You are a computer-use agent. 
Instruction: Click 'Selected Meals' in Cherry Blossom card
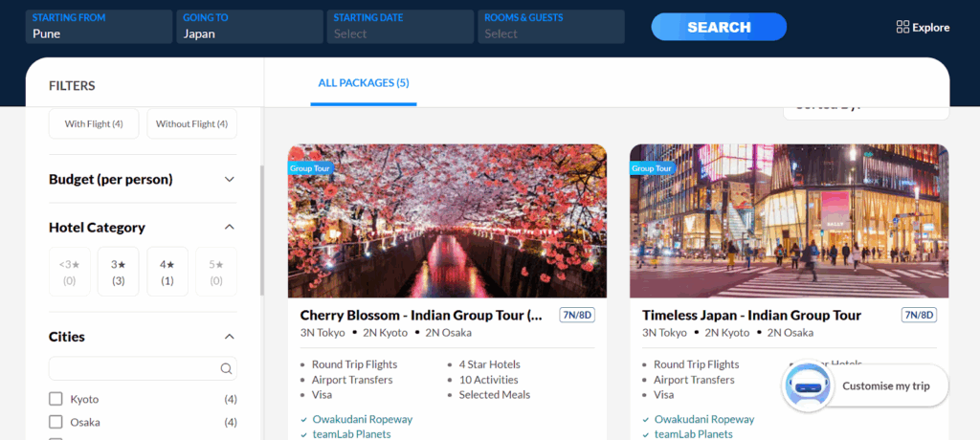coord(495,394)
